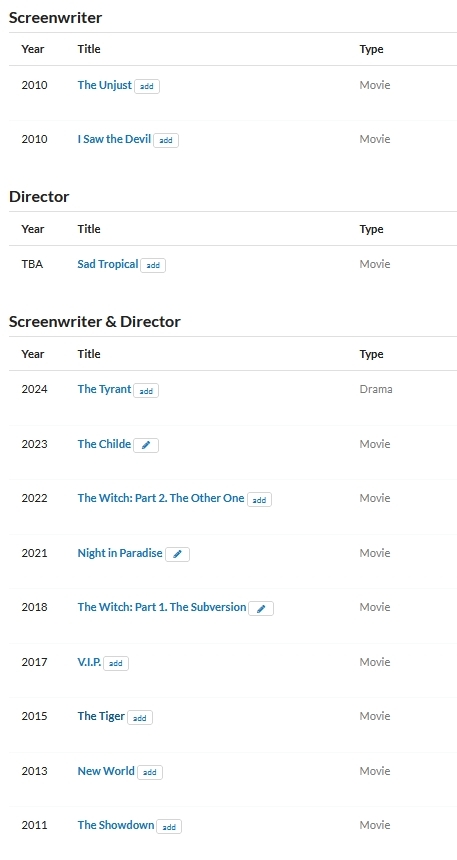Add I Saw the Devil to list

coord(166,140)
